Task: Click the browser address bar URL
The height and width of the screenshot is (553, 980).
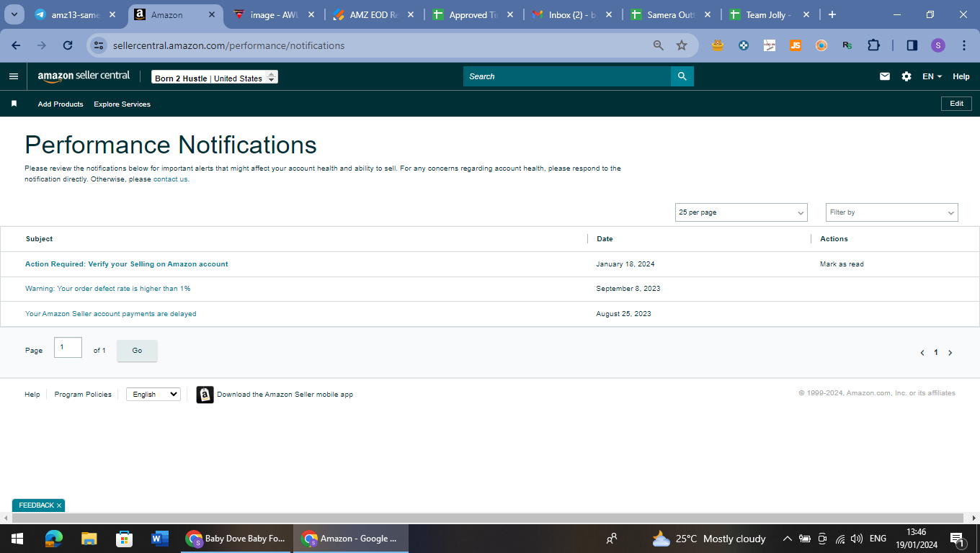Action: (x=228, y=45)
